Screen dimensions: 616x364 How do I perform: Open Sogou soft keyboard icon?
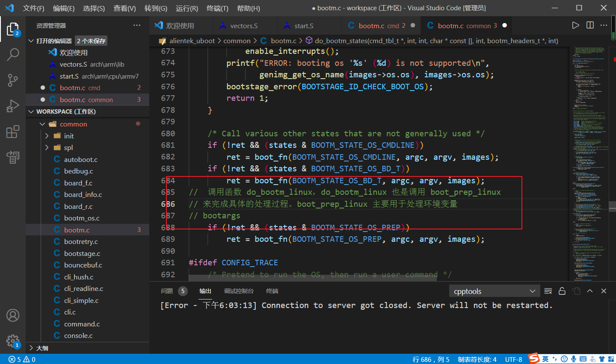[583, 359]
